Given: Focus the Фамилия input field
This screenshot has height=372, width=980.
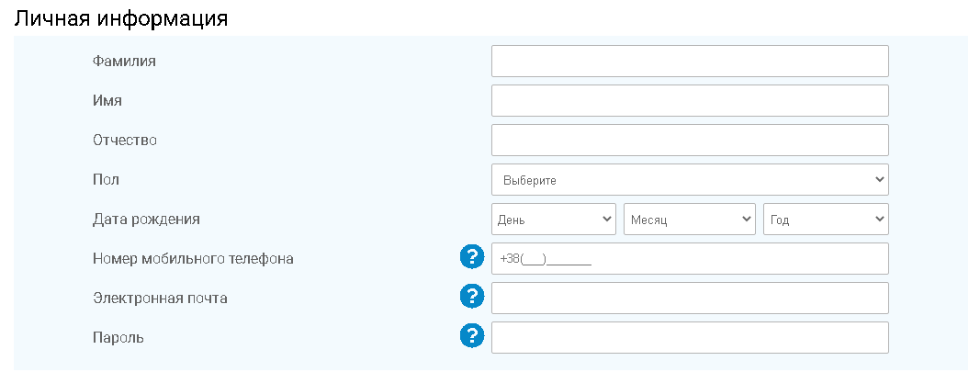Looking at the screenshot, I should click(x=690, y=62).
